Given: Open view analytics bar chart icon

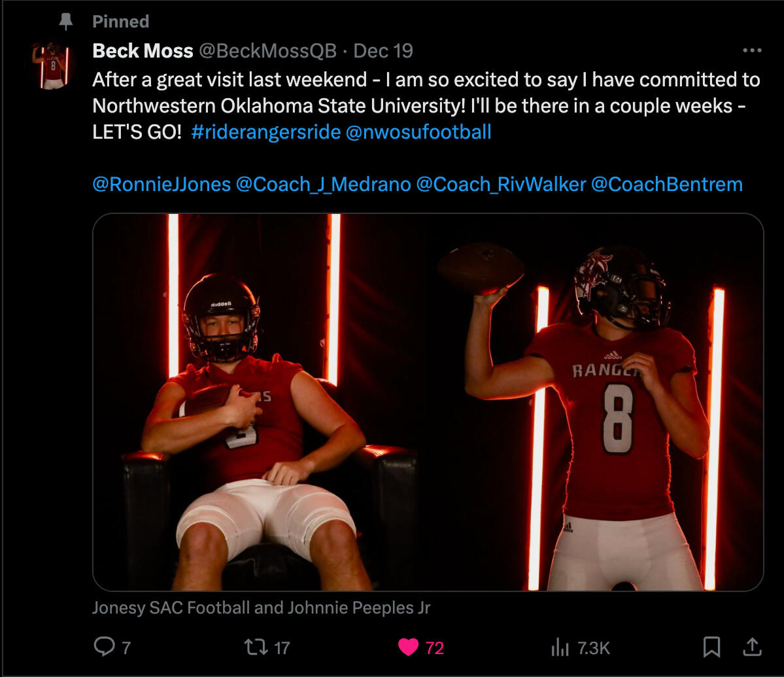Looking at the screenshot, I should (560, 647).
